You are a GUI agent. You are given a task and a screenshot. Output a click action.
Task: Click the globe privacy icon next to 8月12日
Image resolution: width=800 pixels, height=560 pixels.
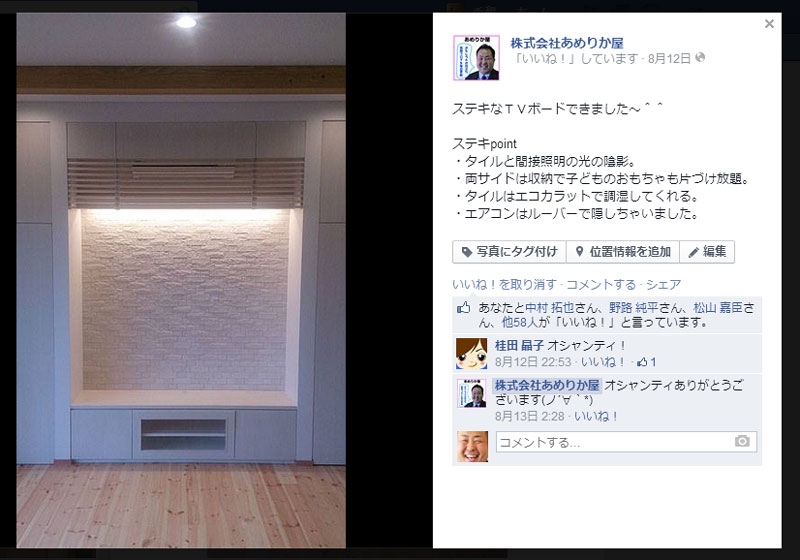coord(700,58)
